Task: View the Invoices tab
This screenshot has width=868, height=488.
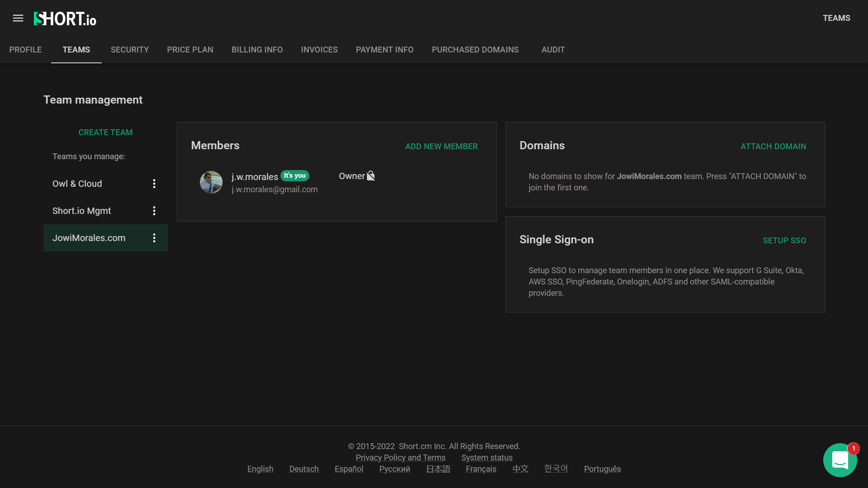Action: coord(319,50)
